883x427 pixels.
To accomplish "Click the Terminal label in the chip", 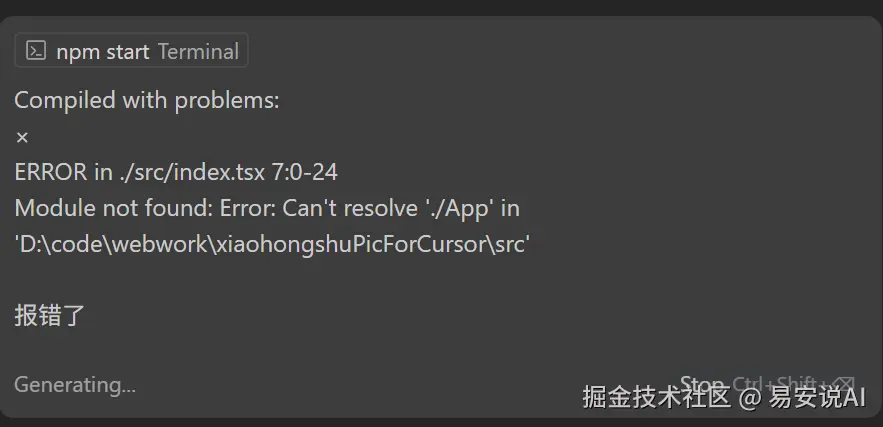I will coord(198,52).
